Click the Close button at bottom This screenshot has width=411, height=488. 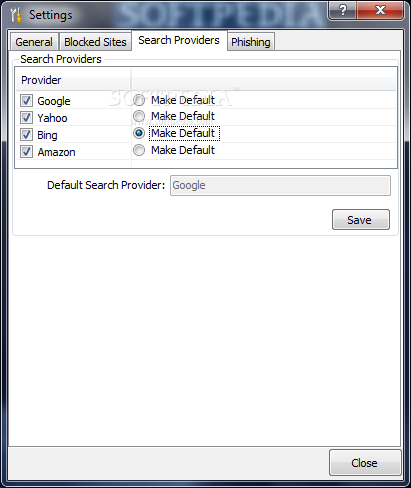pyautogui.click(x=365, y=463)
